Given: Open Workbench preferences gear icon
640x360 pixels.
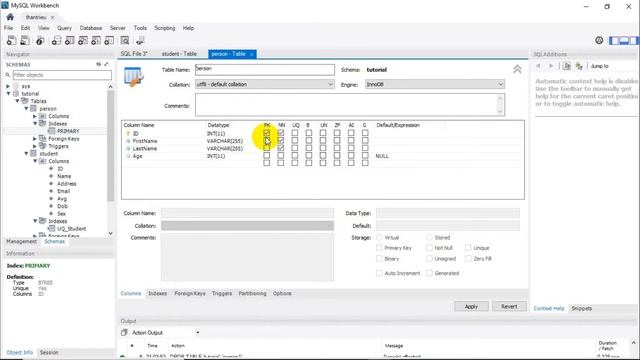Looking at the screenshot, I should (599, 40).
